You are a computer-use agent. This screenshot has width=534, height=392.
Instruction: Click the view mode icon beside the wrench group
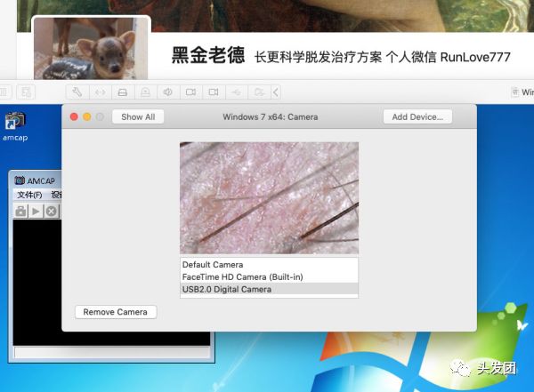[26, 92]
